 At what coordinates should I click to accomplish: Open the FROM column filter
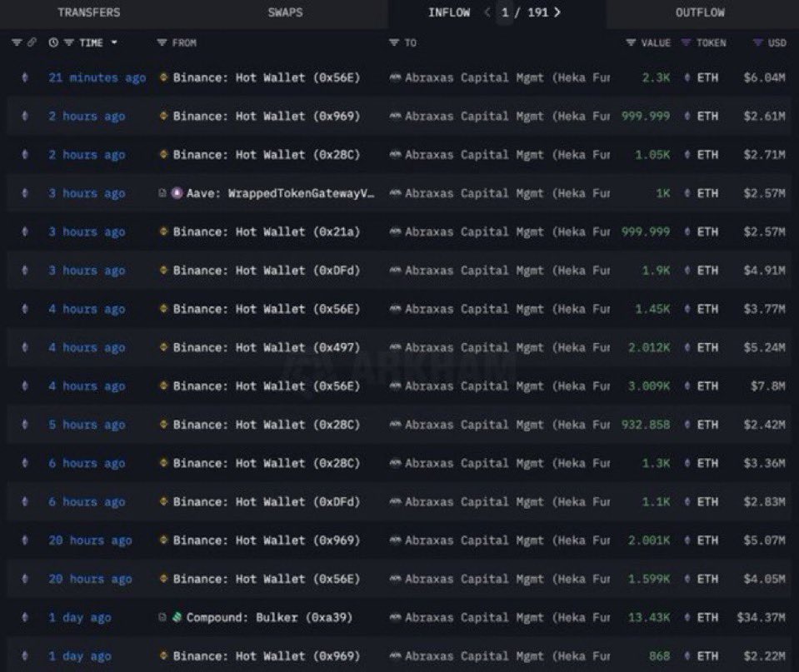tap(162, 42)
